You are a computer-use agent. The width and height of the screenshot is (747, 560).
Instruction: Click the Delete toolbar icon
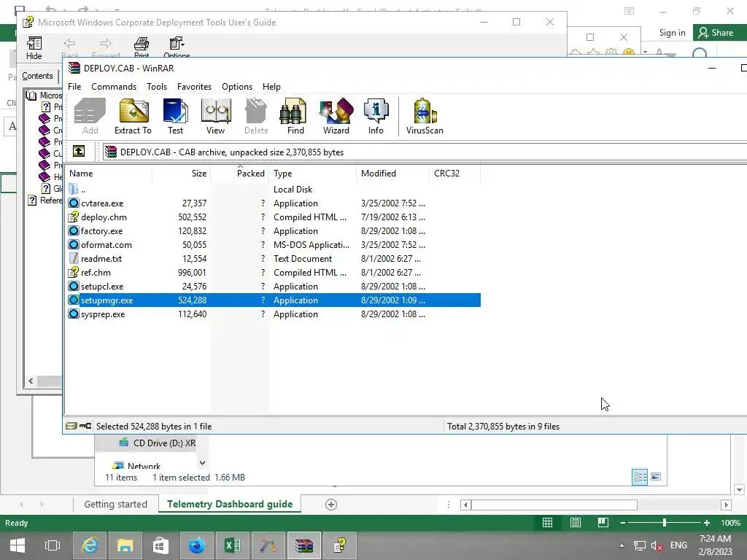(x=256, y=116)
